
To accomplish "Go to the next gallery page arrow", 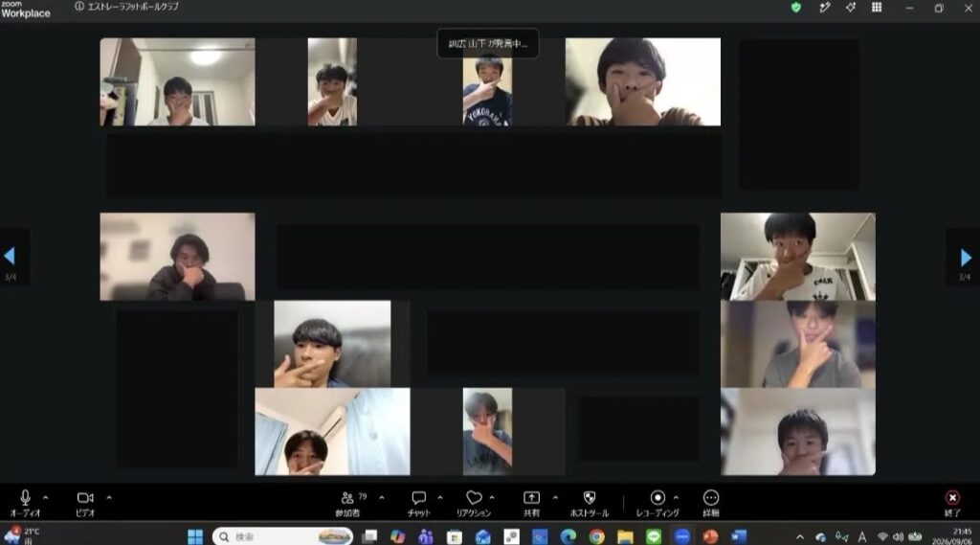I will 965,257.
